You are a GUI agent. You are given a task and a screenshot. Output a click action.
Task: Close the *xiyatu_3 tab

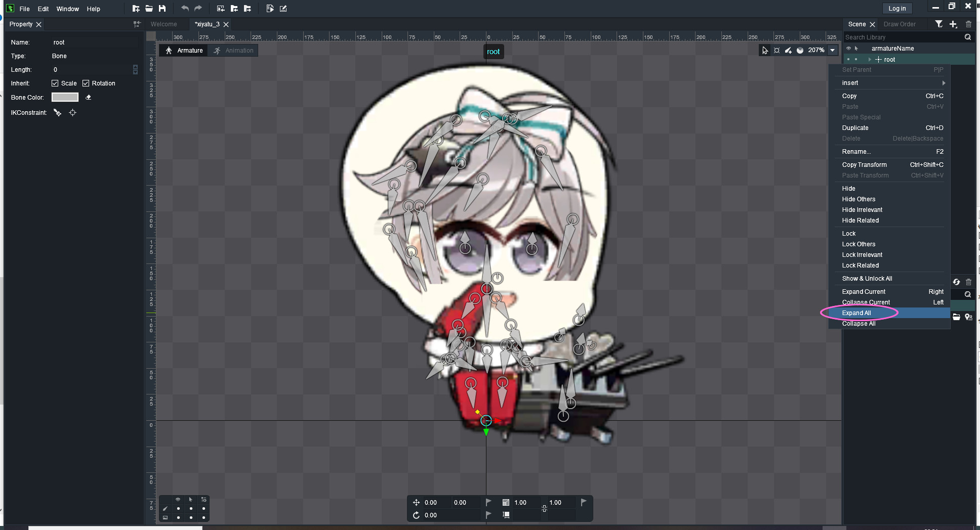click(x=226, y=24)
